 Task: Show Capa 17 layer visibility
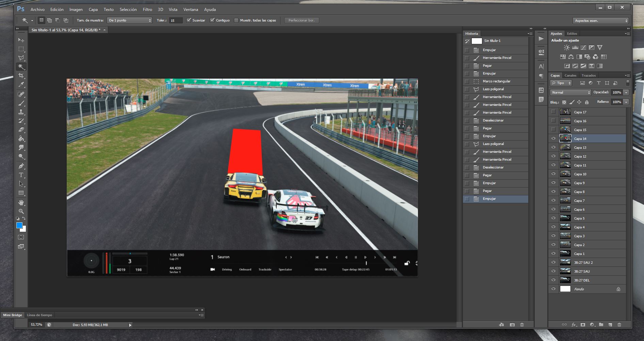(x=553, y=112)
